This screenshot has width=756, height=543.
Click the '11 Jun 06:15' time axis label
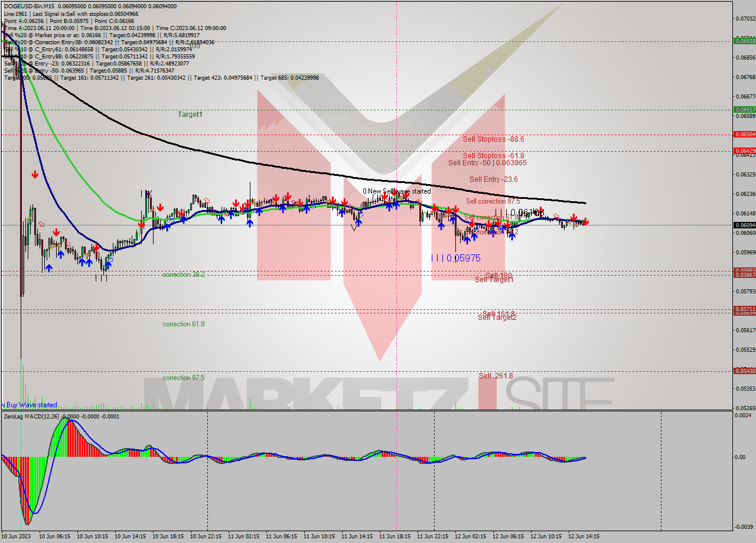click(281, 537)
